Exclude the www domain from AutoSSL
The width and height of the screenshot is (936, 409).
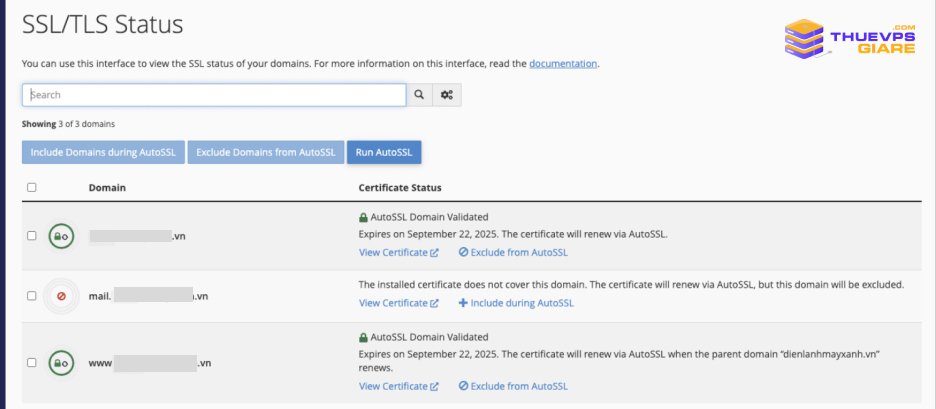(x=513, y=386)
